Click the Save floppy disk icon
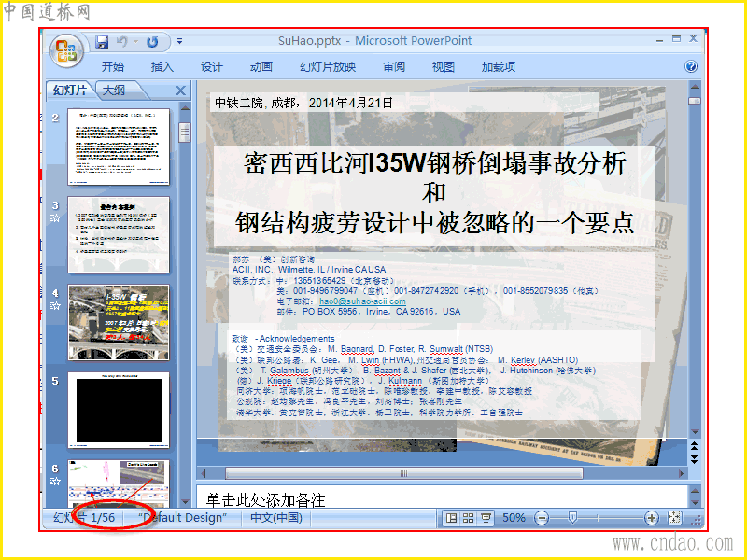Viewport: 747px width, 560px height. click(102, 42)
